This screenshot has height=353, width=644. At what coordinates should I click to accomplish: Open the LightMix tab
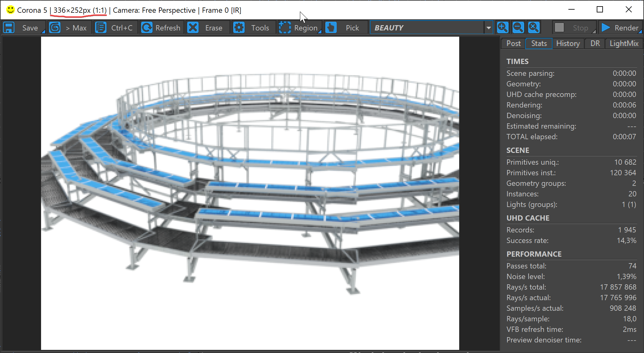[624, 44]
